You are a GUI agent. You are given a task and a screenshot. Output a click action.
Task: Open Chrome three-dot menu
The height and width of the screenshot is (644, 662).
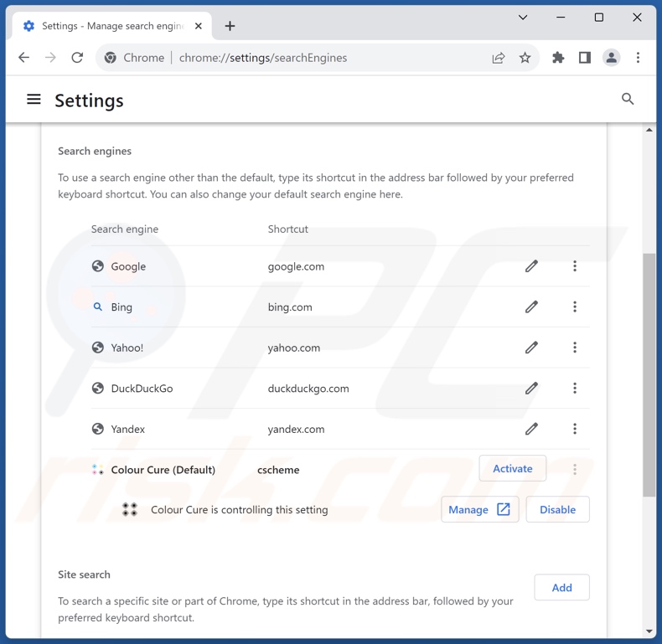[638, 58]
